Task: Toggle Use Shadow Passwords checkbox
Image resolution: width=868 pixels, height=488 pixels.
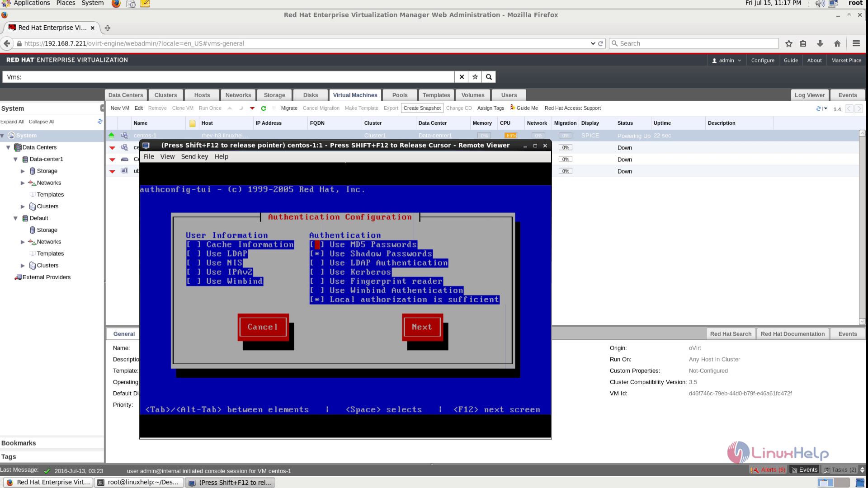Action: click(317, 254)
